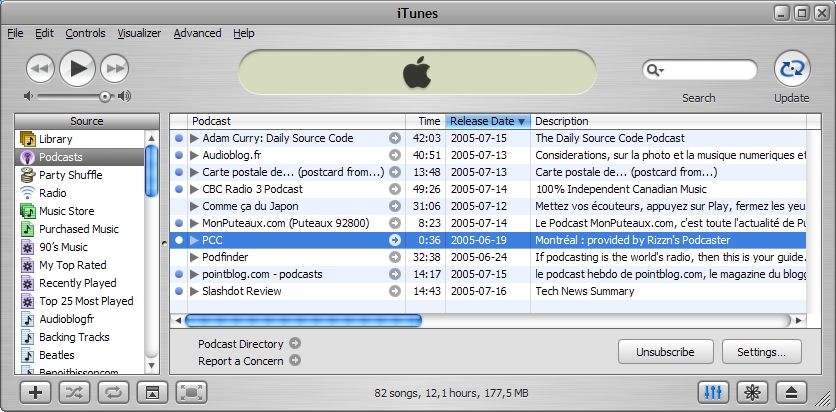
Task: Open the Advanced menu
Action: [197, 33]
